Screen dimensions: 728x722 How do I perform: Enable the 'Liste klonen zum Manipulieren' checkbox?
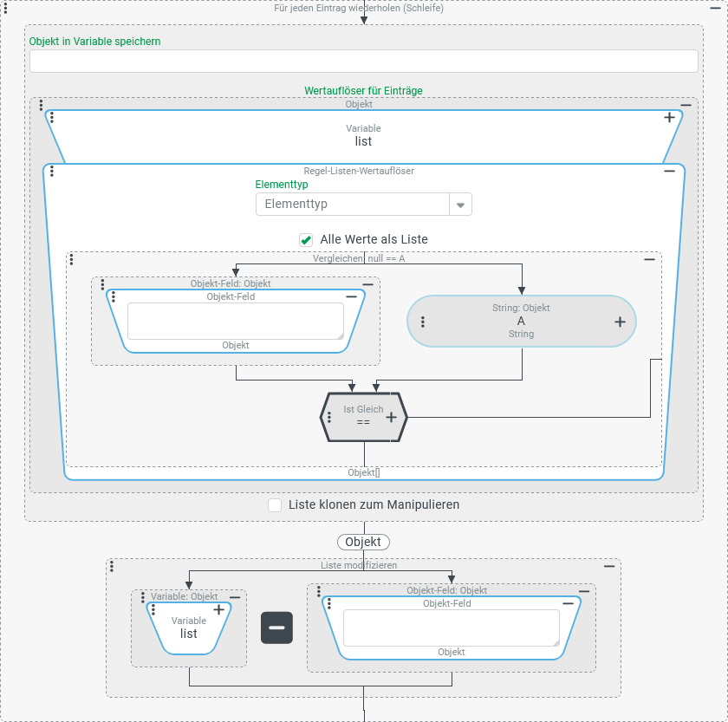pyautogui.click(x=275, y=504)
